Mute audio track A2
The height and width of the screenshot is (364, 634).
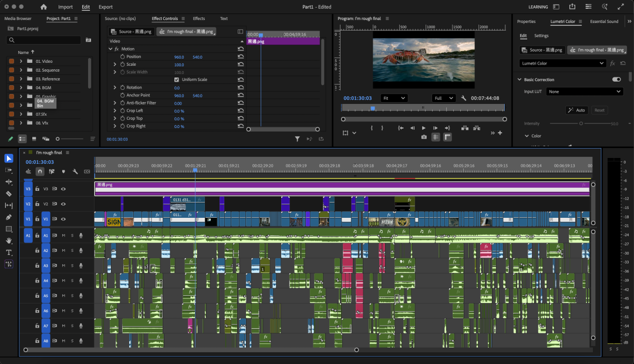[63, 250]
